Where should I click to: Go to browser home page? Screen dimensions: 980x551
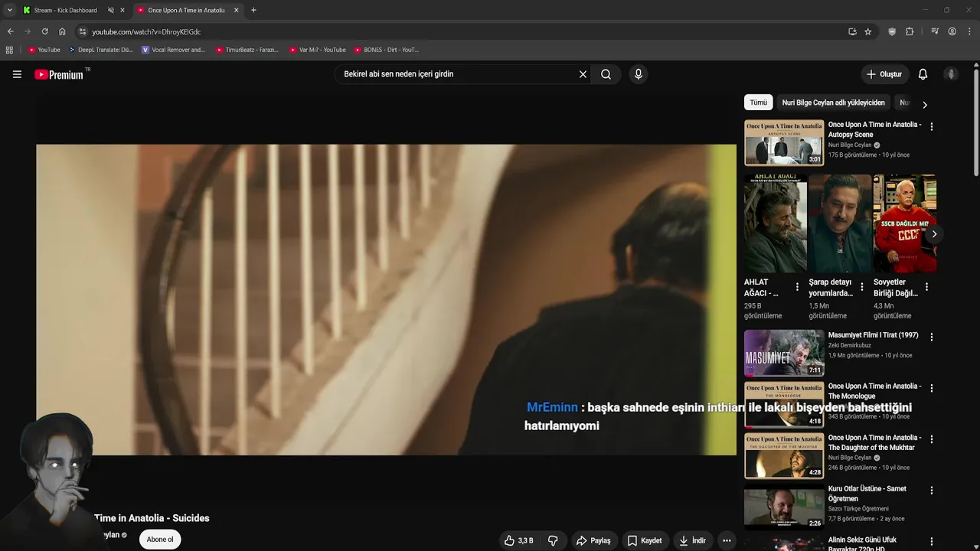pyautogui.click(x=62, y=31)
